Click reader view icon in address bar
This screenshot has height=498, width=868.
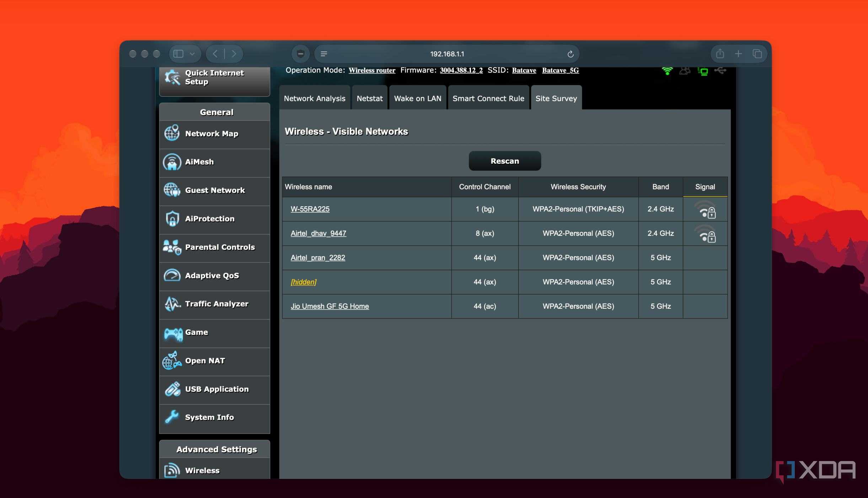(x=324, y=54)
